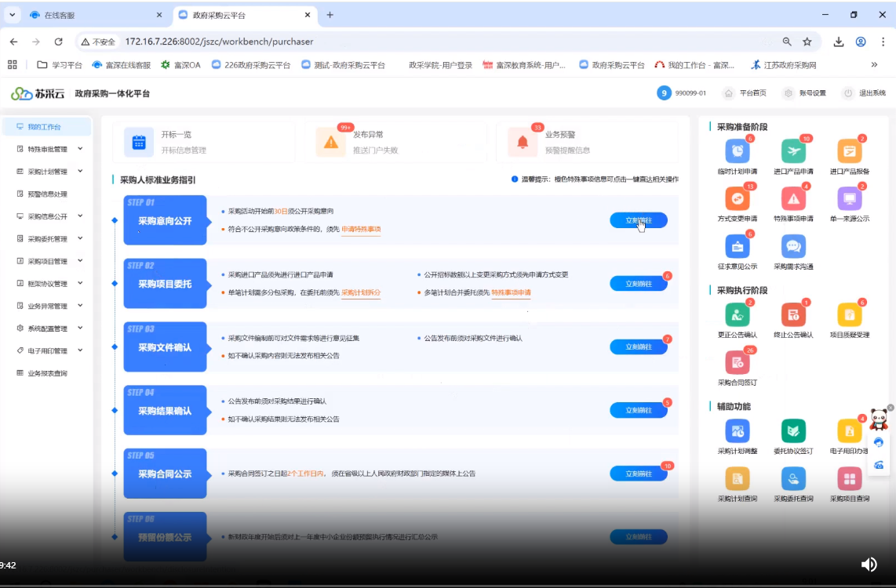Select the 单一来源公示 monitor icon
Viewport: 896px width, 588px height.
click(849, 198)
